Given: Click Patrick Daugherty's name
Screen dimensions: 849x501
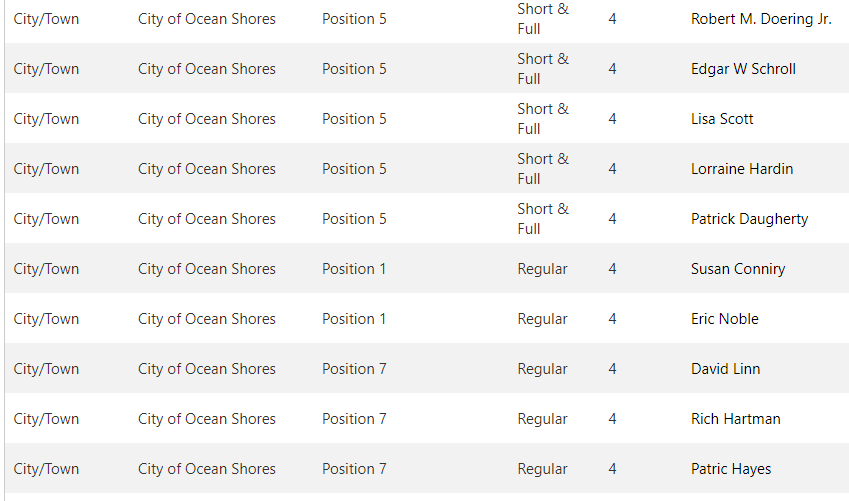Looking at the screenshot, I should pyautogui.click(x=749, y=219).
